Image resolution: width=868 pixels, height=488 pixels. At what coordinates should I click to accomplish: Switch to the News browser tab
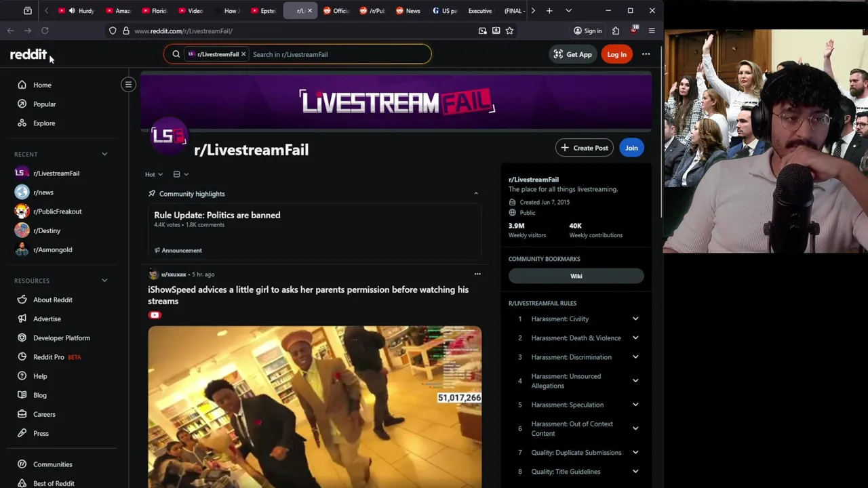pyautogui.click(x=408, y=11)
